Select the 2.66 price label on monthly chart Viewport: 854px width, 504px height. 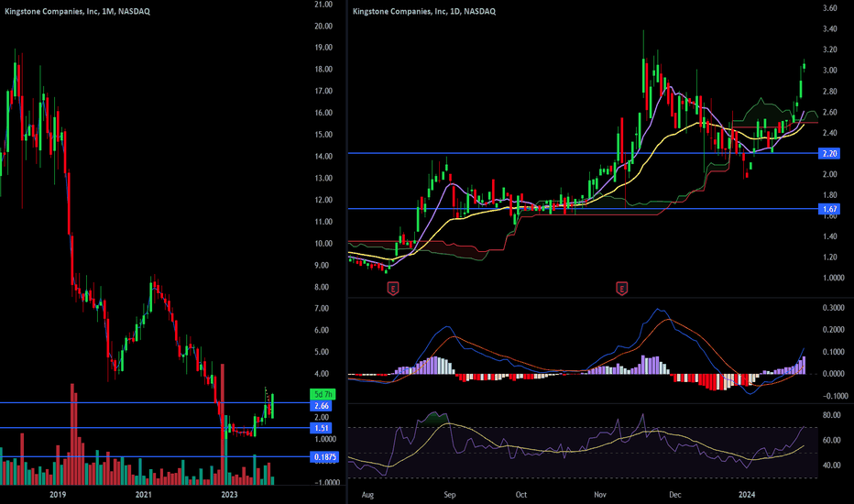coord(322,406)
